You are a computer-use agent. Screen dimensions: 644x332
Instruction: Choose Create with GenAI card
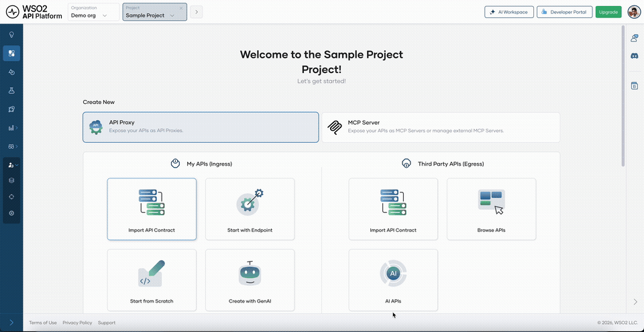click(250, 280)
